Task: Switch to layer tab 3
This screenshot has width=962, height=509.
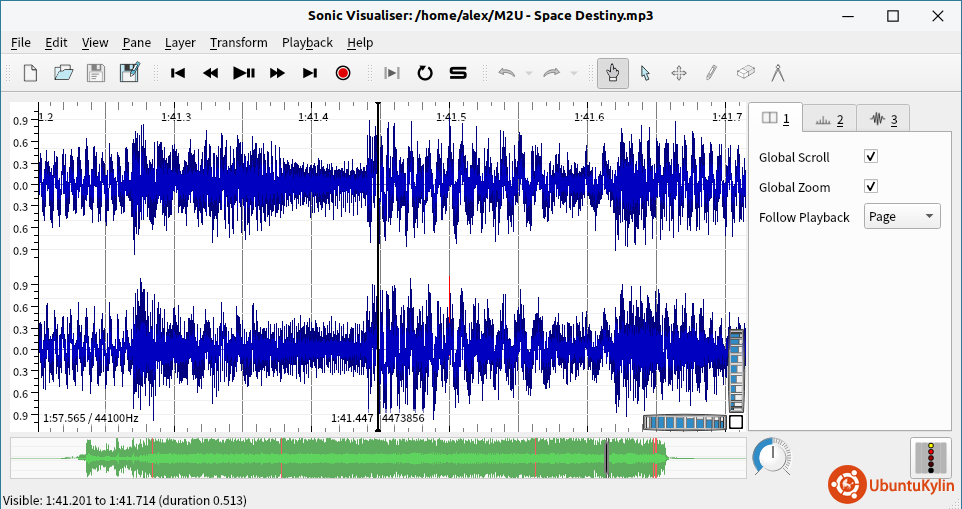Action: click(x=882, y=119)
